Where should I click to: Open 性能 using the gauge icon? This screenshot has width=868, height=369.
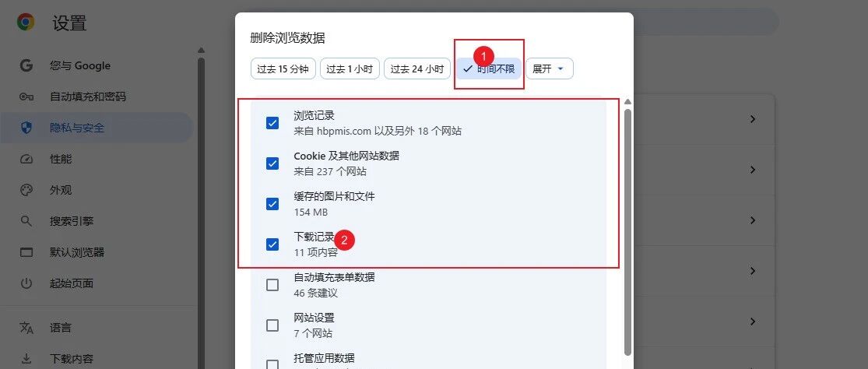click(26, 160)
